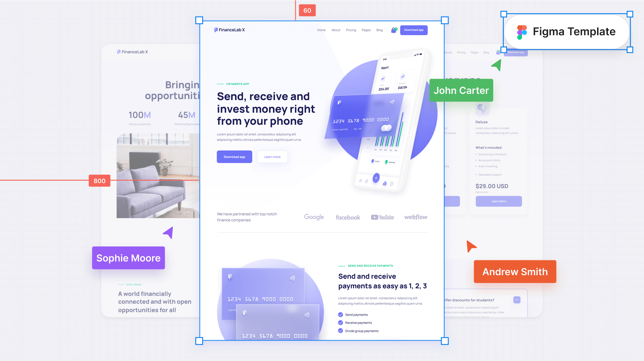Click the frame width indicator showing 60

point(307,10)
